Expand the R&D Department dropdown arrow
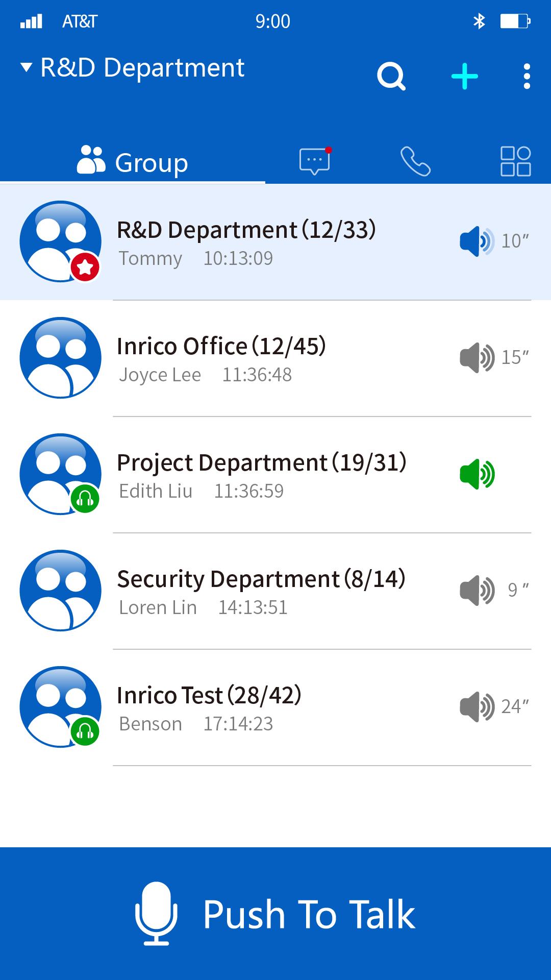This screenshot has height=980, width=551. (27, 67)
